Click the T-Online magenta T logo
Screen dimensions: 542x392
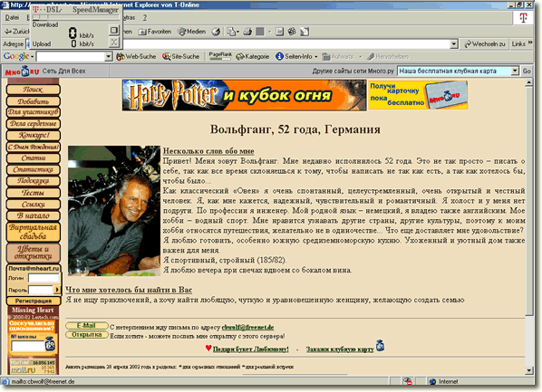[523, 17]
